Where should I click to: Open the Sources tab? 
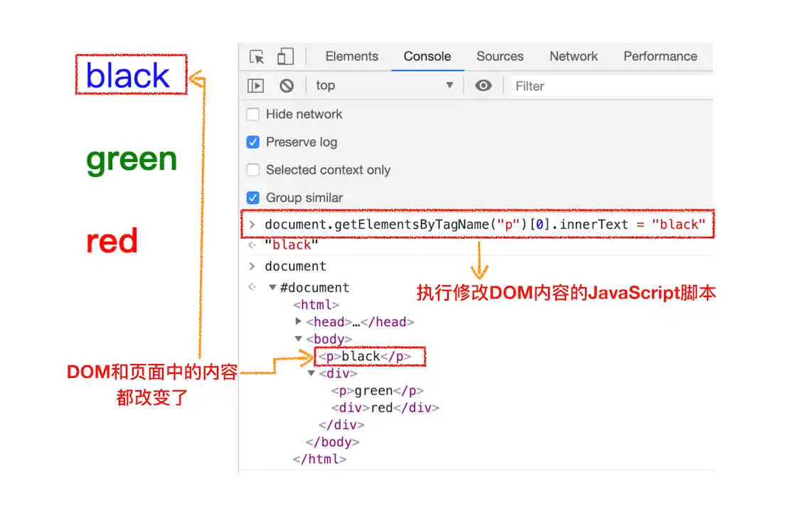coord(500,57)
